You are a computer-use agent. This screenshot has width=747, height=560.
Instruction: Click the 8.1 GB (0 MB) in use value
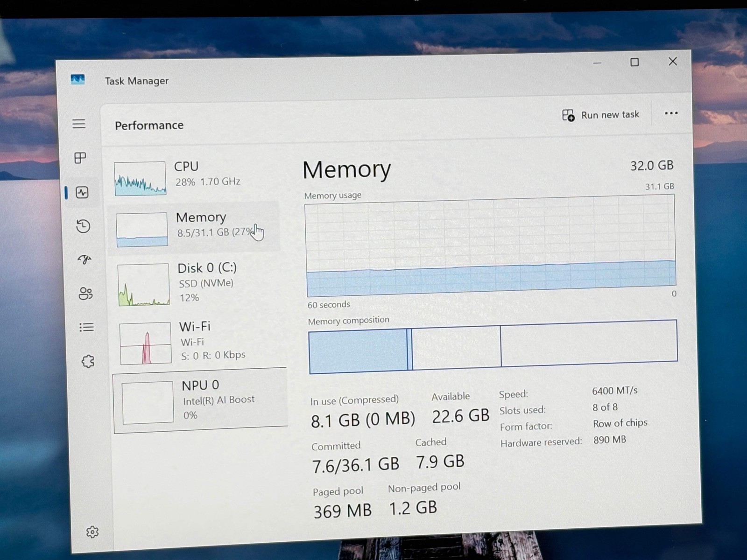click(363, 420)
